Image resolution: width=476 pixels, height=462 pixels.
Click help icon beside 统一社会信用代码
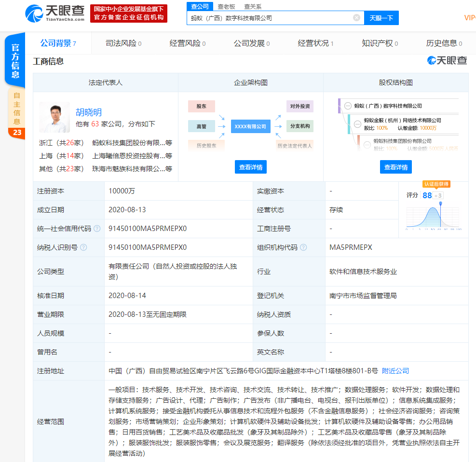pyautogui.click(x=97, y=229)
